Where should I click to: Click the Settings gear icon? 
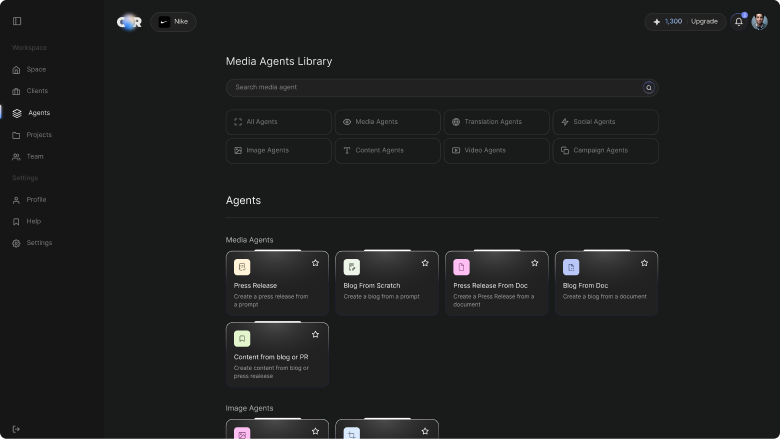(x=16, y=243)
